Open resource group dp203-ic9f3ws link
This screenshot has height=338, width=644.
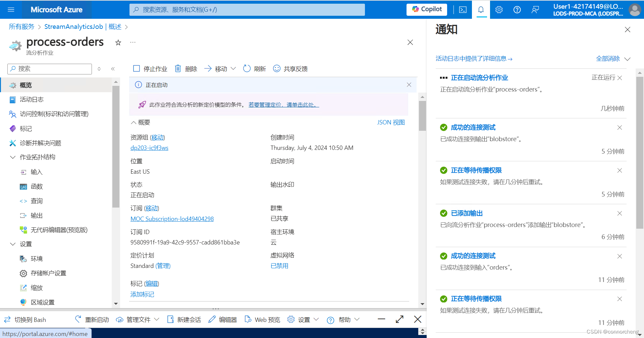(149, 148)
